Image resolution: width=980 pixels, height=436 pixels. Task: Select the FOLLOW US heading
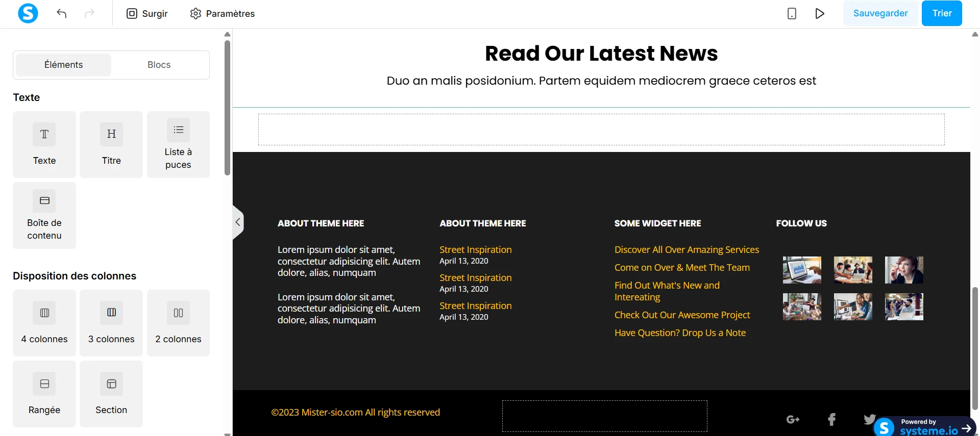[801, 223]
